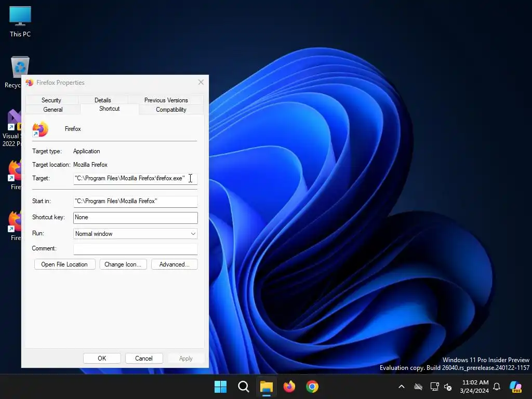Open the clock and date flyout

click(x=474, y=387)
